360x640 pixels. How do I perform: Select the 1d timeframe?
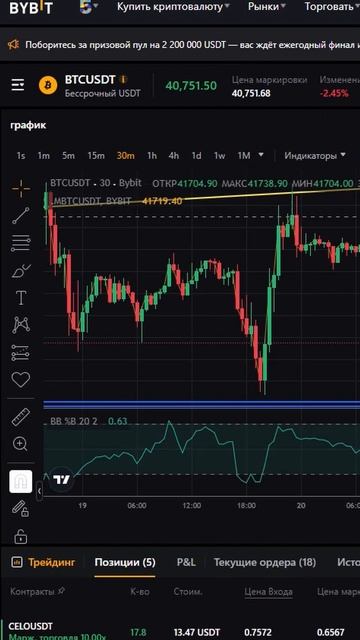(196, 156)
